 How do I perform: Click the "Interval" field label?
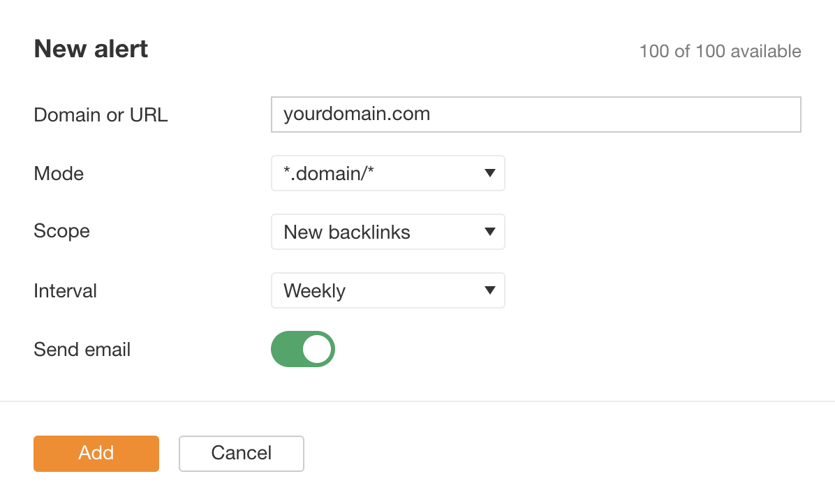[x=65, y=290]
